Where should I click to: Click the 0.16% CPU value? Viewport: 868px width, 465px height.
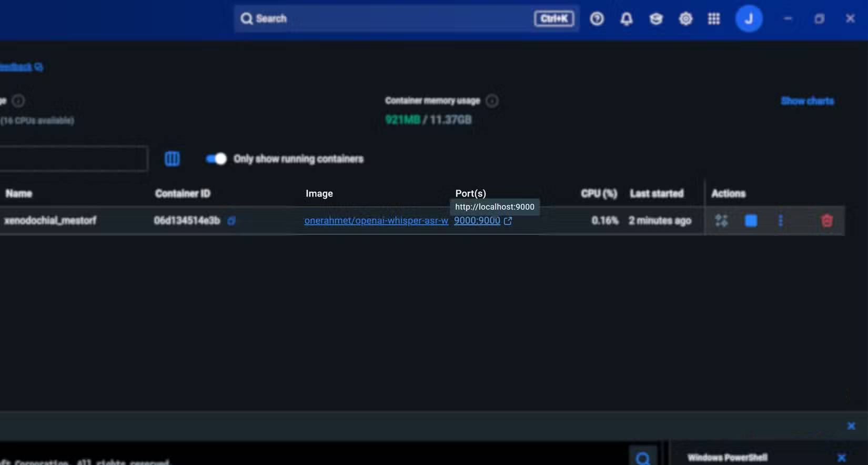tap(605, 221)
